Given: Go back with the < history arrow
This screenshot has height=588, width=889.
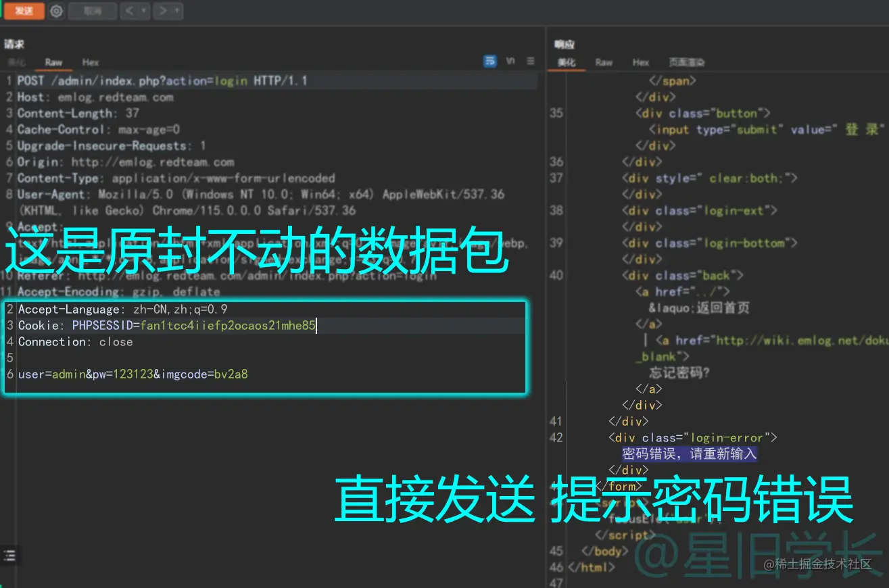Looking at the screenshot, I should coord(128,11).
